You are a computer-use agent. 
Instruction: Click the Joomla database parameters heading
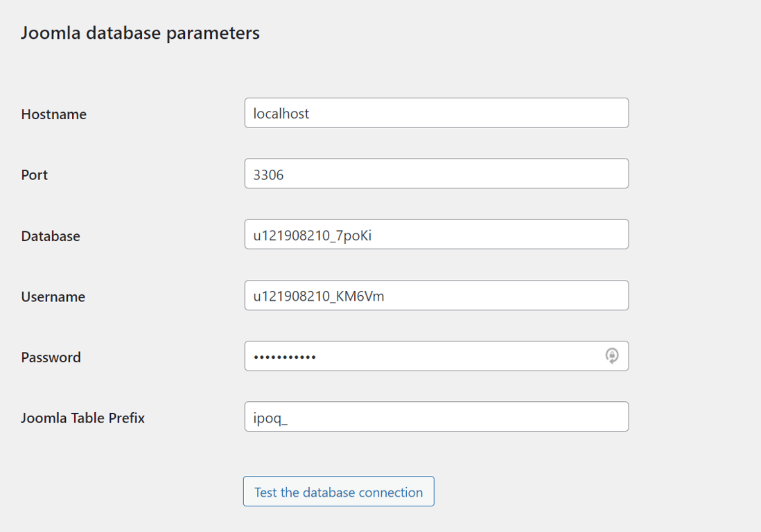[140, 32]
